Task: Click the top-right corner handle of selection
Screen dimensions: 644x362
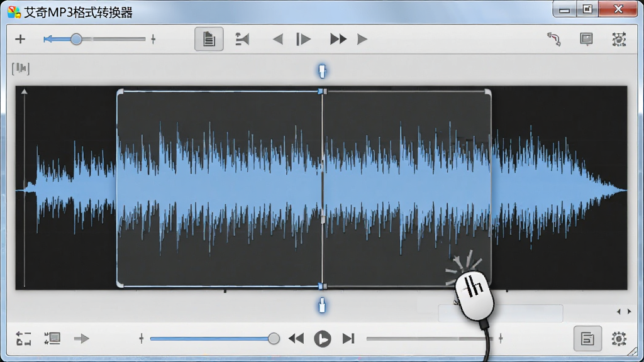Action: [x=487, y=92]
